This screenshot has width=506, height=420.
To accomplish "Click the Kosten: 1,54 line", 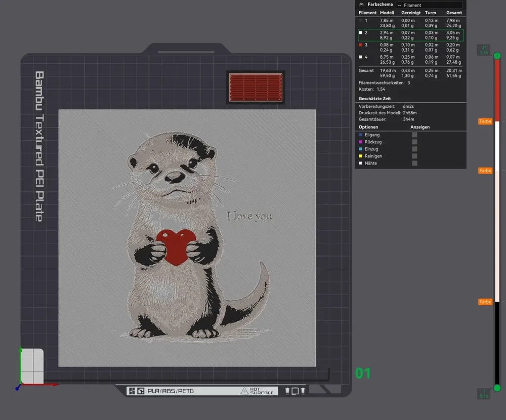I will [372, 90].
